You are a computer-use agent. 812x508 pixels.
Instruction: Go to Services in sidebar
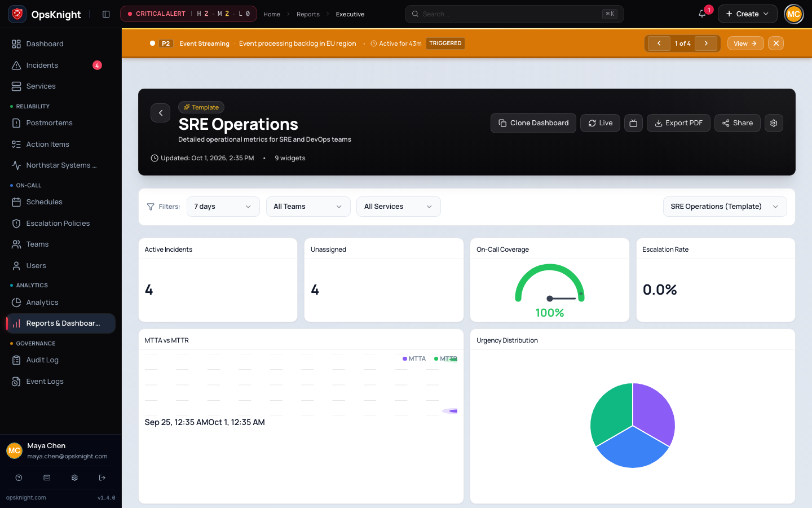click(61, 86)
